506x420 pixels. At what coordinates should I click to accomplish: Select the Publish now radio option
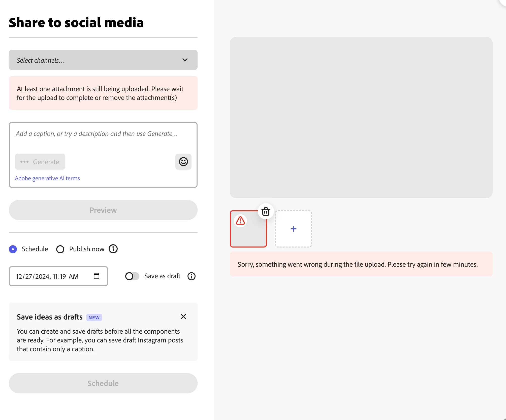tap(60, 249)
